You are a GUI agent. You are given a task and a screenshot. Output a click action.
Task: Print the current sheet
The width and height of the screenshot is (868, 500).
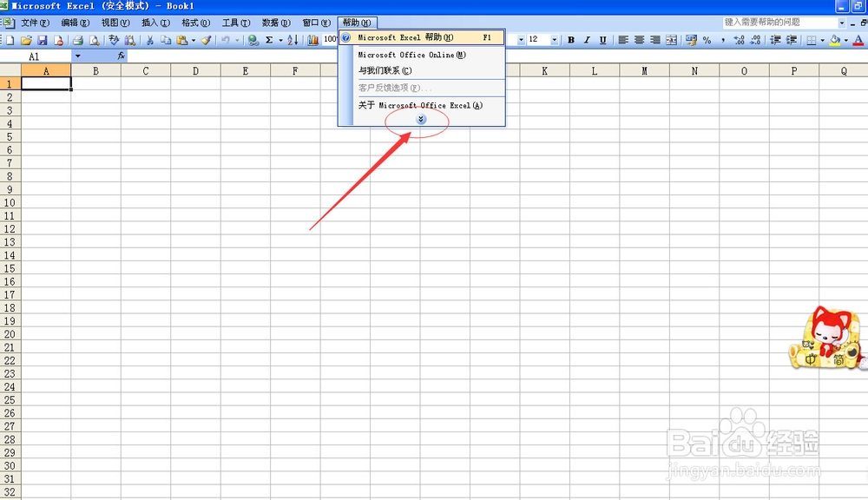78,40
